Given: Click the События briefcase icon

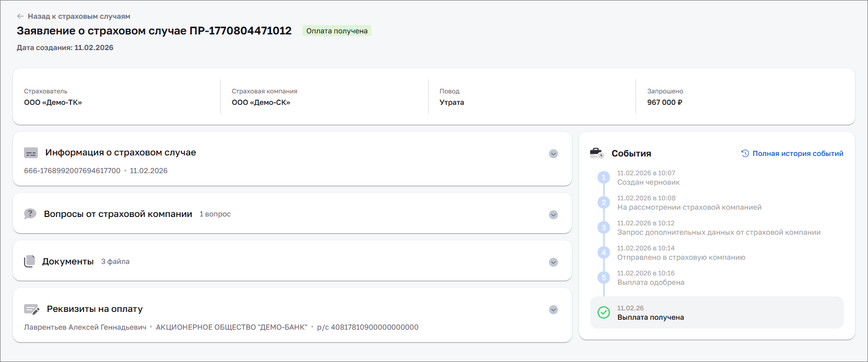Looking at the screenshot, I should [596, 153].
